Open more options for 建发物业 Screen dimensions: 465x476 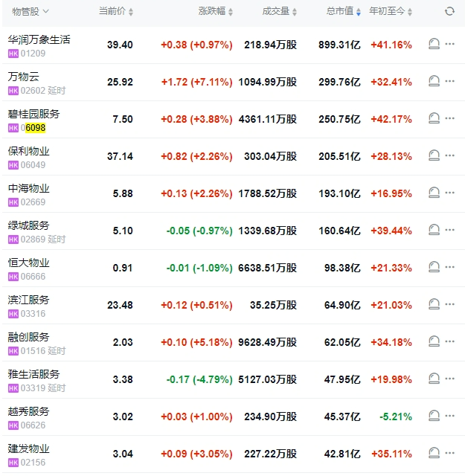[x=450, y=453]
